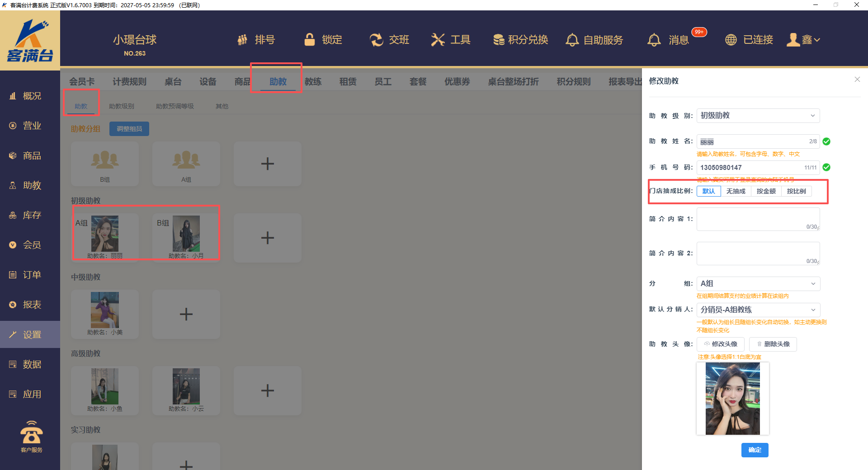868x470 pixels.
Task: Click the 修改头像 button
Action: pyautogui.click(x=720, y=344)
